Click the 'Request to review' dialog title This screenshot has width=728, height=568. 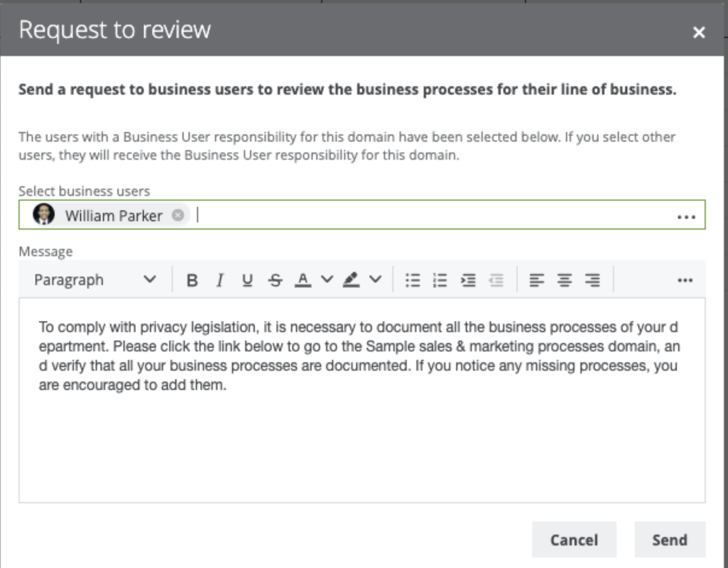coord(115,30)
